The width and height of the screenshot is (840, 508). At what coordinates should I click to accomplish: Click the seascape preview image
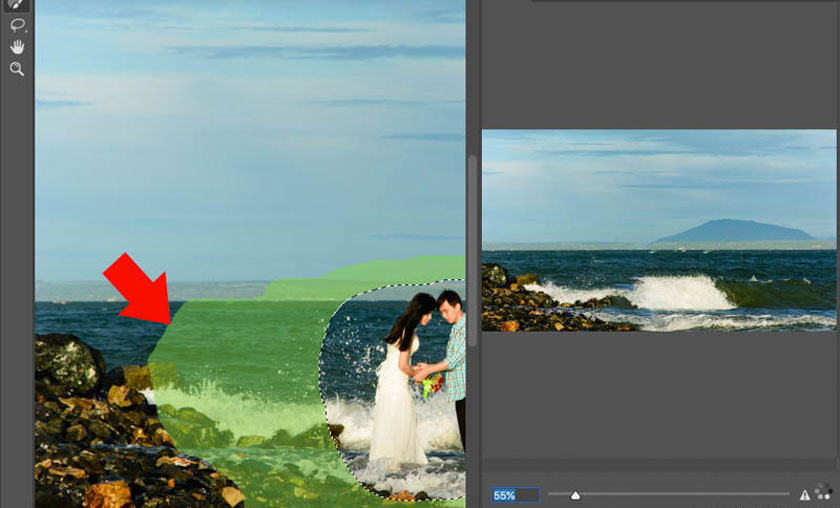click(x=659, y=230)
